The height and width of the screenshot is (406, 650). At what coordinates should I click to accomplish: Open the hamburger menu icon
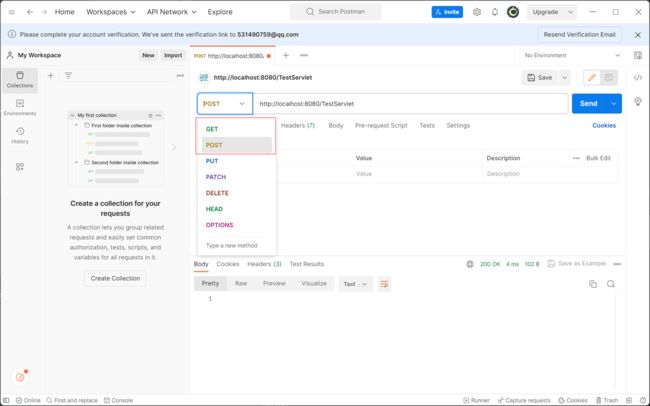point(12,12)
